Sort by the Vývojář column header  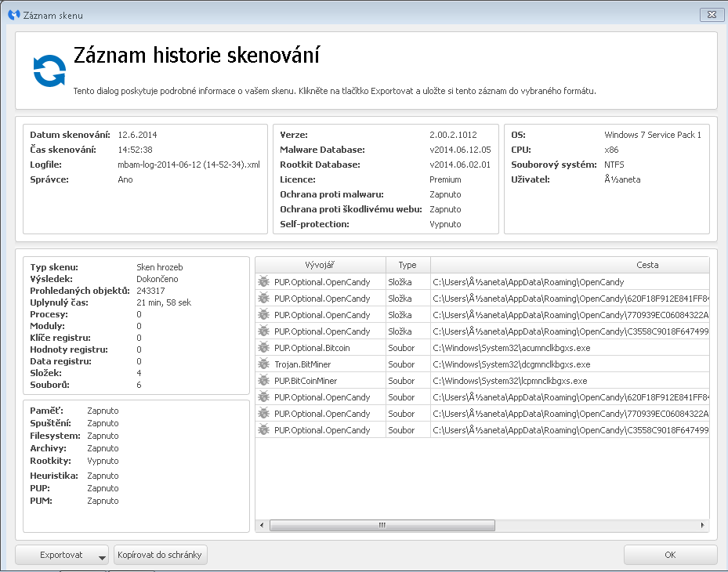320,265
